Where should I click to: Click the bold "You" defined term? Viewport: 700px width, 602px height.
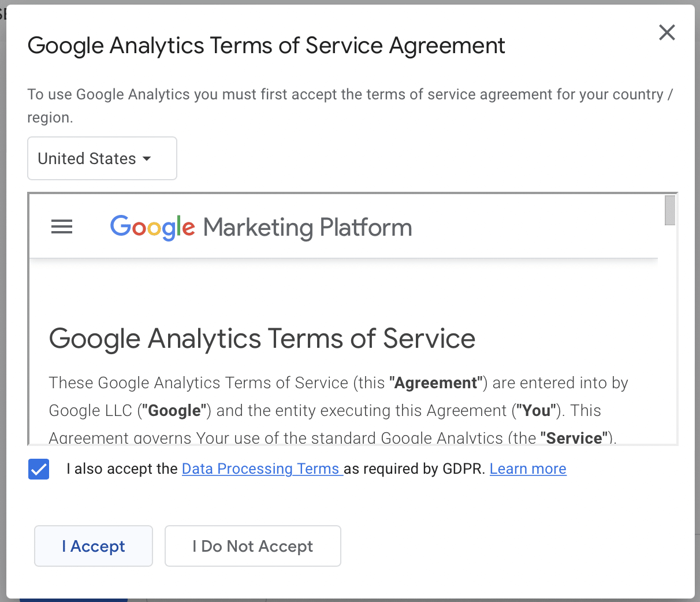click(537, 411)
